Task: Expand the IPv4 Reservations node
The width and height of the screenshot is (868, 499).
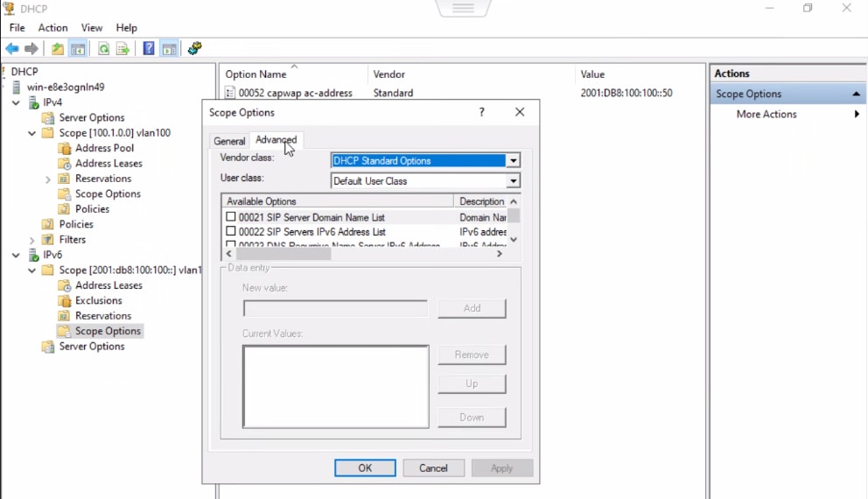Action: (x=48, y=179)
